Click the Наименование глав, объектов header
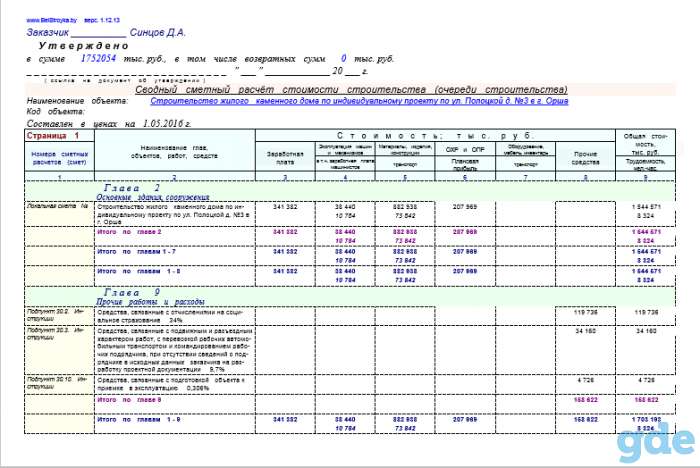Screen dimensions: 700x468 tap(174, 152)
